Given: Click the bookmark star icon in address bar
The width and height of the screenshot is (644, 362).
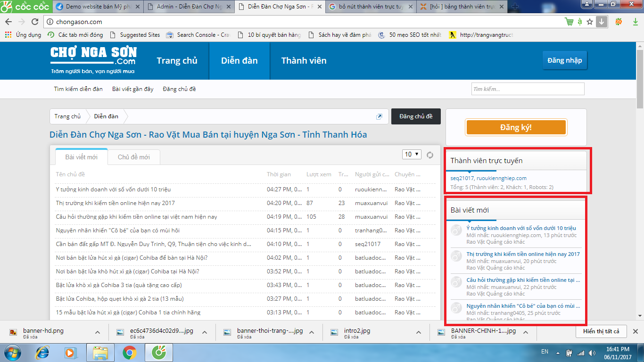Looking at the screenshot, I should click(590, 22).
